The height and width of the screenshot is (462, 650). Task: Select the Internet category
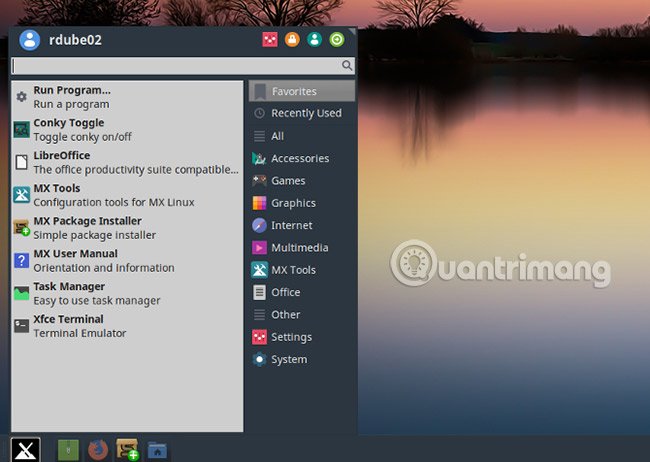(x=302, y=226)
